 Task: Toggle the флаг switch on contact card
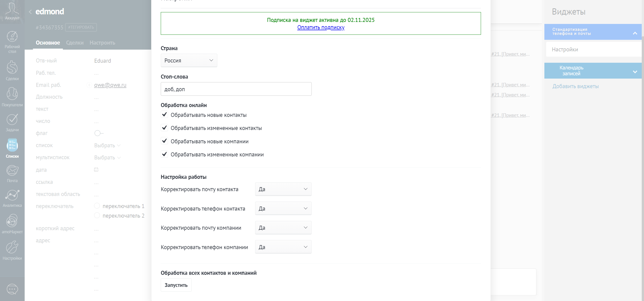[98, 133]
